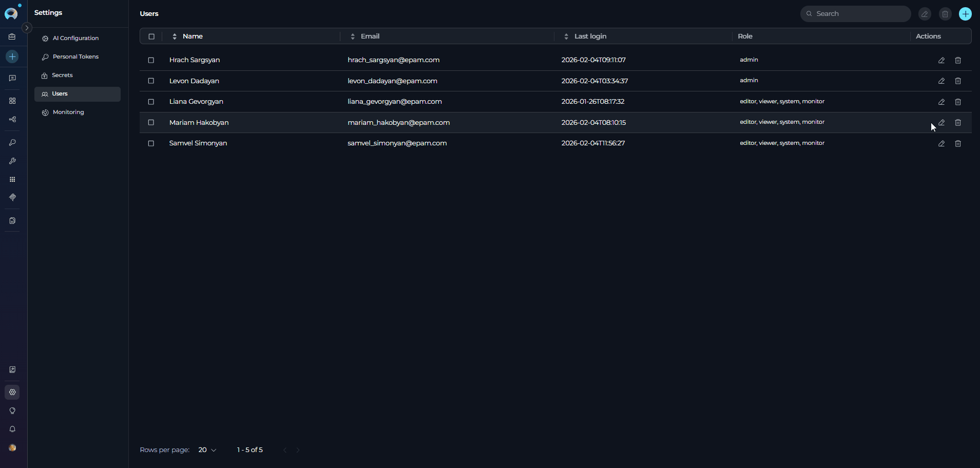
Task: Open the notifications bell in sidebar
Action: 12,429
